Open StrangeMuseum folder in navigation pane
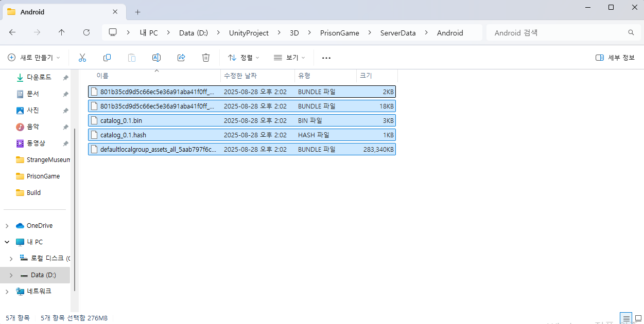 [48, 160]
